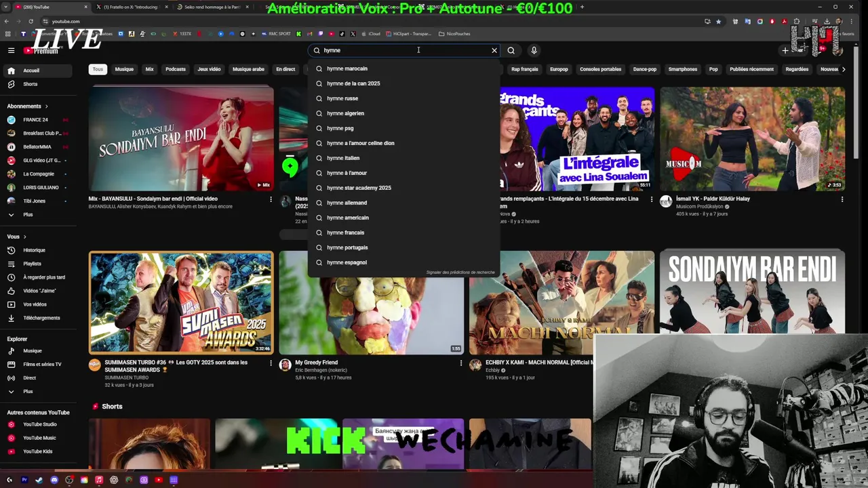Bookmark this page with the star icon
Screen dimensions: 868x488
(718, 21)
